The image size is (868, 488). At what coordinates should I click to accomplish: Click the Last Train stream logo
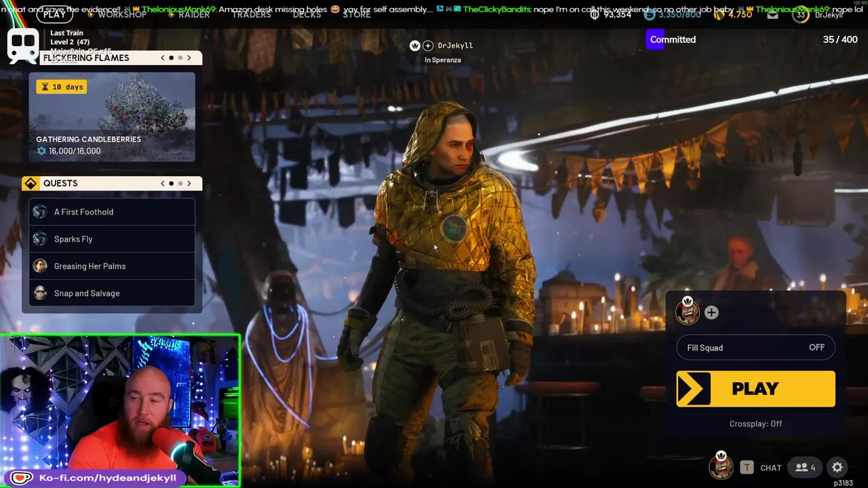[23, 45]
